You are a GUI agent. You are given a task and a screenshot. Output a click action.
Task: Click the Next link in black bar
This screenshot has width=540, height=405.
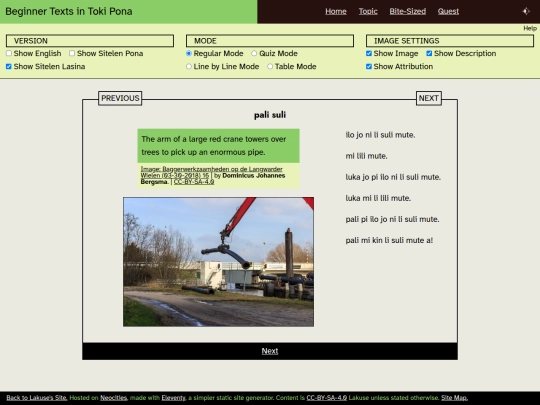[x=270, y=351]
